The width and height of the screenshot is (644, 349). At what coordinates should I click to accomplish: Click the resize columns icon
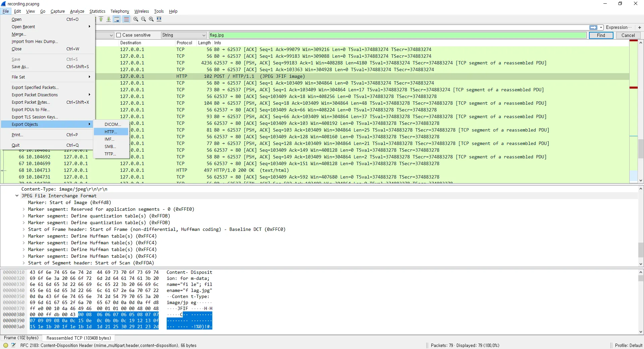point(159,19)
